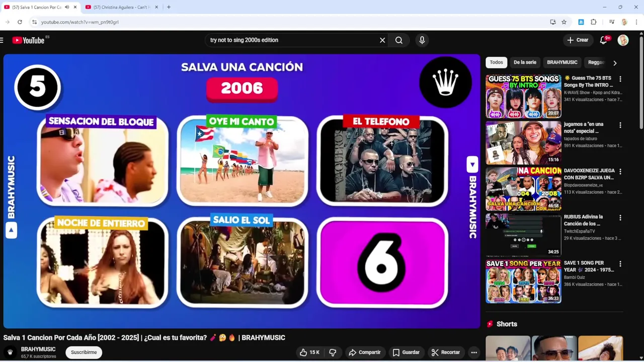The image size is (644, 362).
Task: Open the Chrome three-dot menu
Action: [x=636, y=22]
